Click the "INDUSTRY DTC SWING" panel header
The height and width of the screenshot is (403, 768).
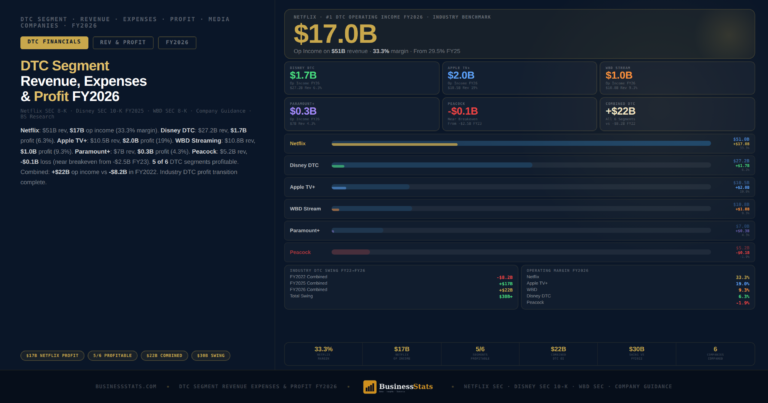pos(327,270)
